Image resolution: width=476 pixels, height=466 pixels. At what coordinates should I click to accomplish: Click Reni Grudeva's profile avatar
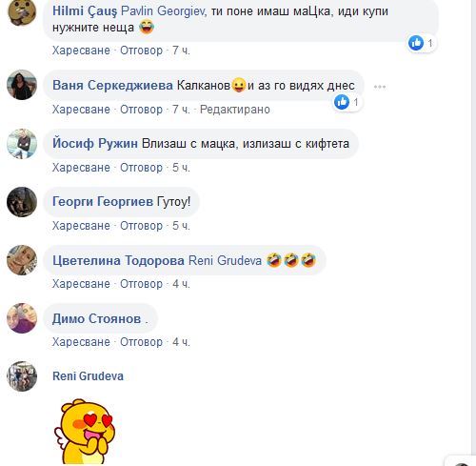tap(22, 376)
